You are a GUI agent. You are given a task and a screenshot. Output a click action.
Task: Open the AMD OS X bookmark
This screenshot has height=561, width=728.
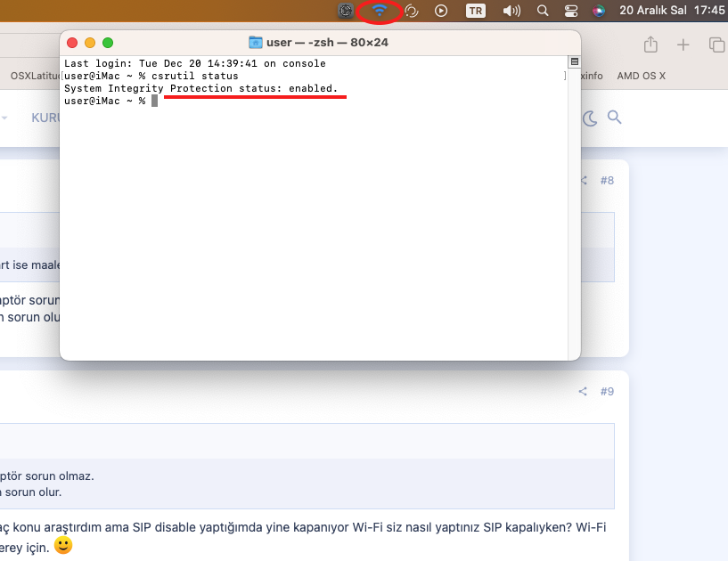[641, 76]
